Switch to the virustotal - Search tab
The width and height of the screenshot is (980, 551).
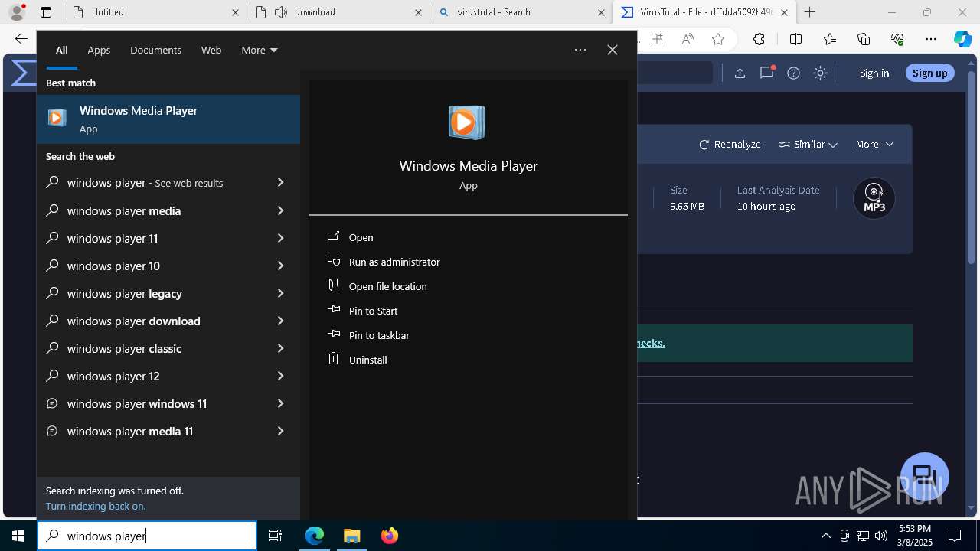(x=521, y=12)
